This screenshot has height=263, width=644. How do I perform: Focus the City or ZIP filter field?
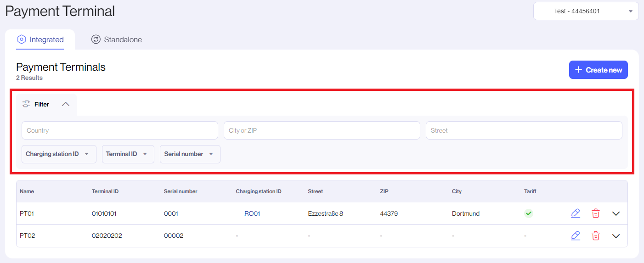tap(322, 130)
